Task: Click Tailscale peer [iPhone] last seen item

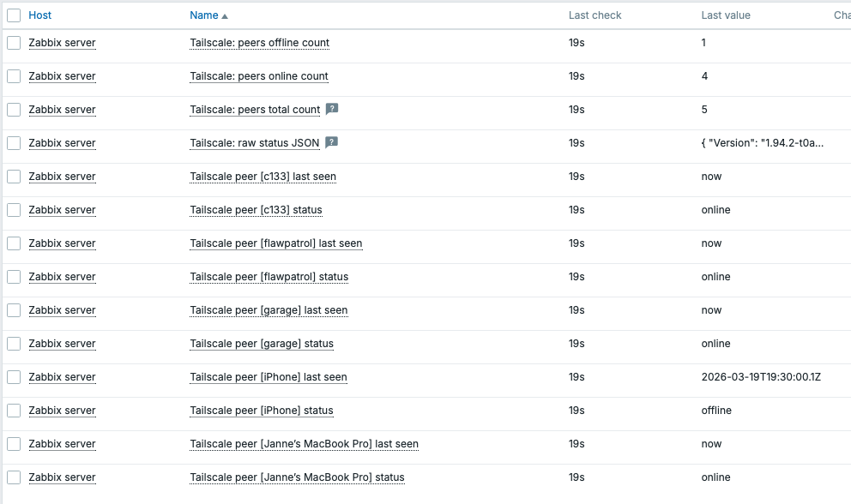Action: (x=268, y=377)
